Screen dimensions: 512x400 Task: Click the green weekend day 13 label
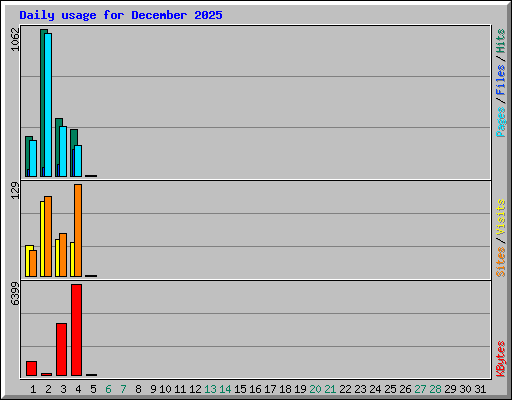pyautogui.click(x=210, y=389)
